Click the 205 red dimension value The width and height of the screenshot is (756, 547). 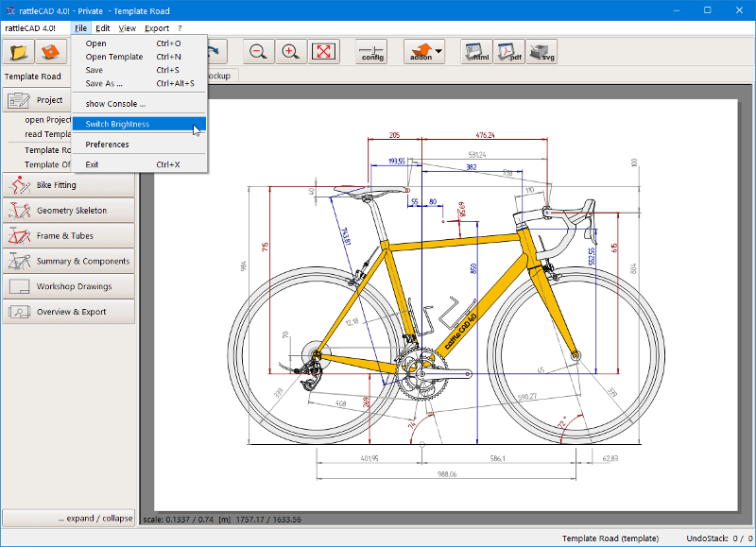point(394,135)
